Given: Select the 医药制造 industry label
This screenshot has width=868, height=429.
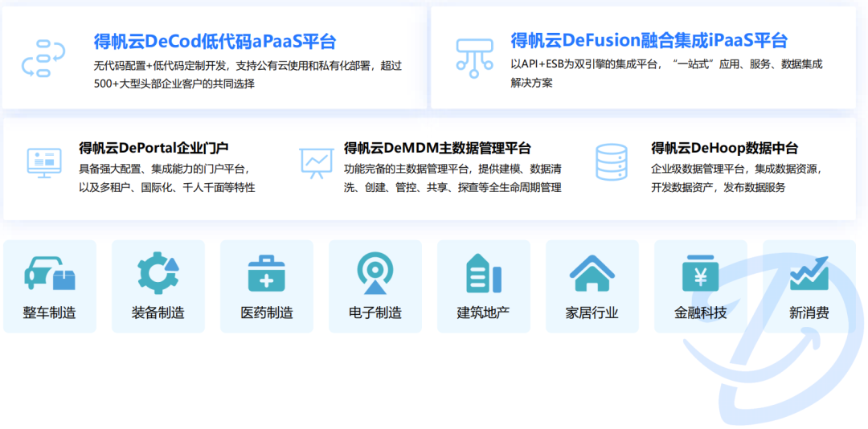Looking at the screenshot, I should [266, 313].
